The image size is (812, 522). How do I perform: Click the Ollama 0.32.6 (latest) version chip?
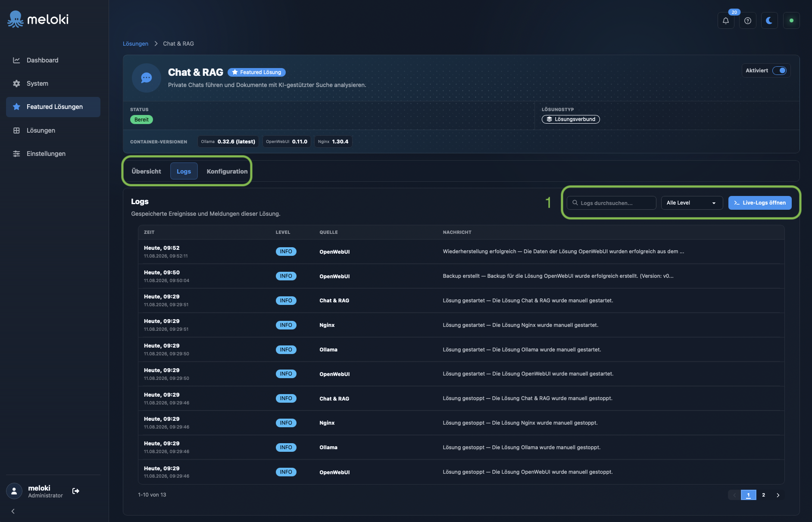pyautogui.click(x=228, y=142)
